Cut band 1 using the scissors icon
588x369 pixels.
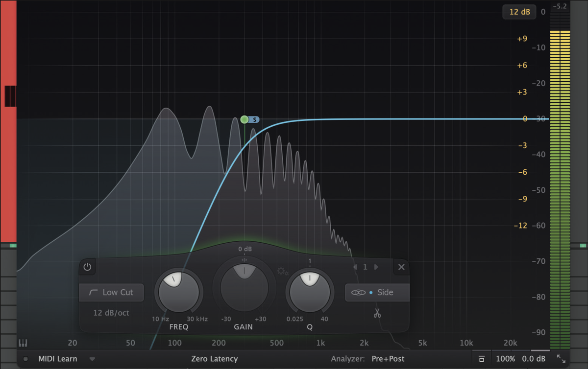point(377,312)
